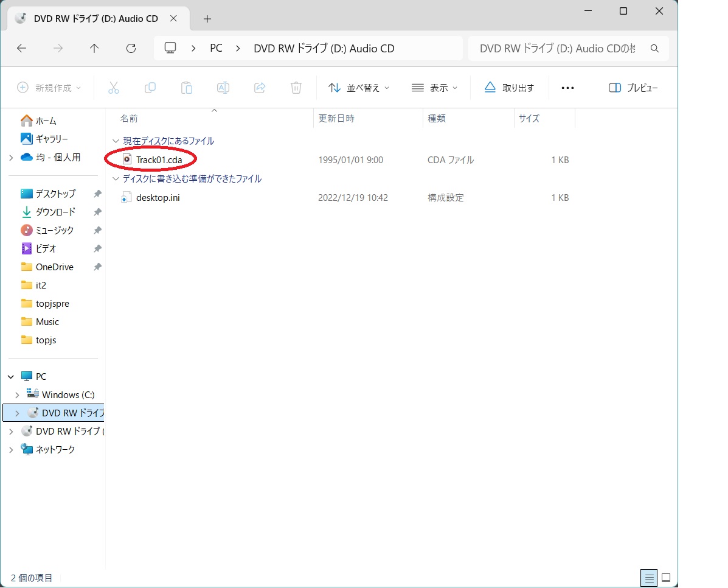Collapse the 現在ディスクにあるファイル group
Screen dimensions: 728x588
(116, 141)
